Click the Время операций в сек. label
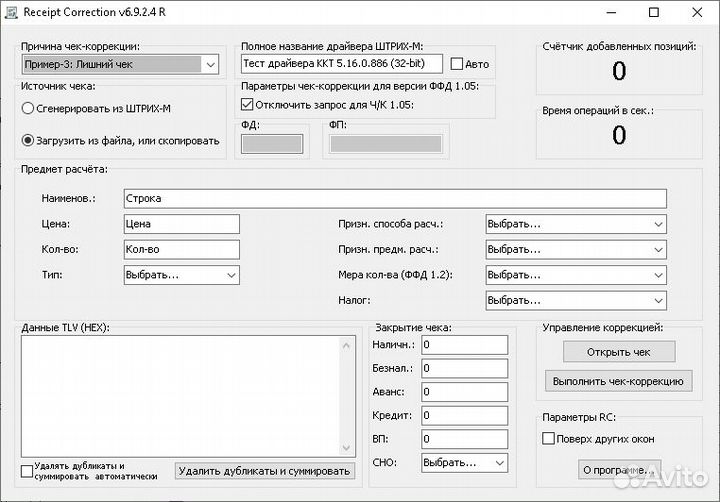 pos(598,111)
